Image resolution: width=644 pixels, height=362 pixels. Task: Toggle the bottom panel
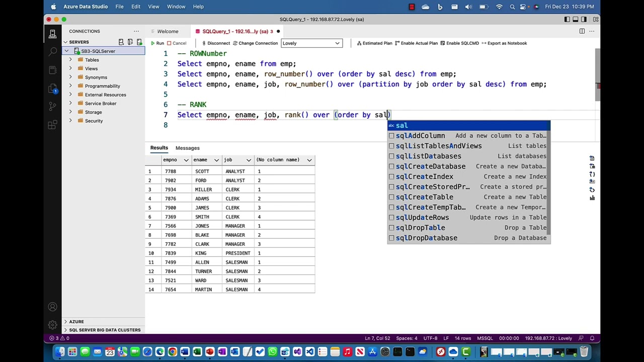(576, 19)
